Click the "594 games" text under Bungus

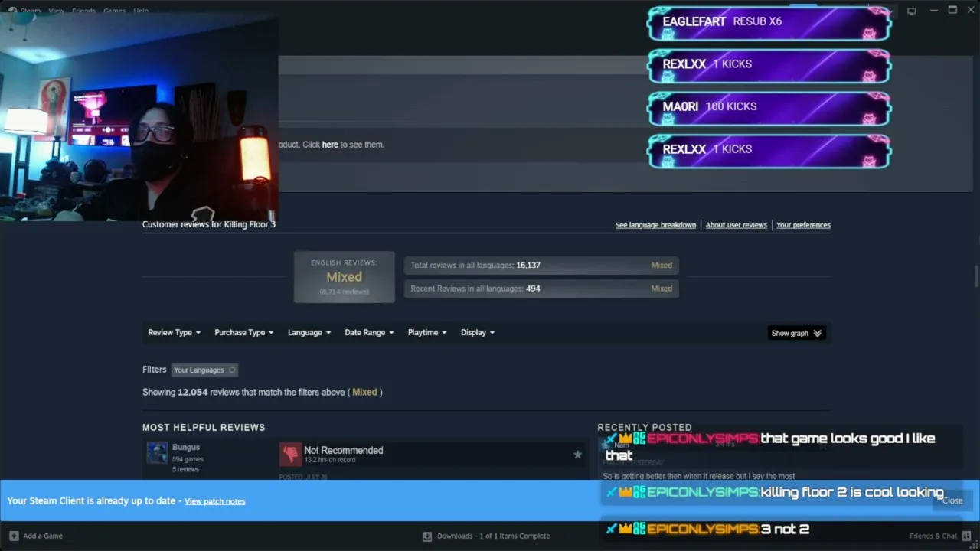point(188,459)
